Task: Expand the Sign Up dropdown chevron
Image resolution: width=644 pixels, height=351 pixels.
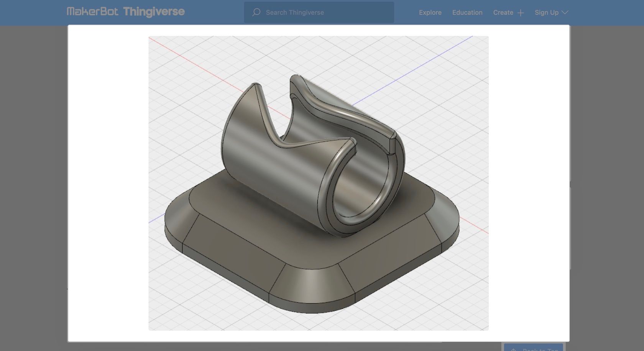Action: coord(565,12)
